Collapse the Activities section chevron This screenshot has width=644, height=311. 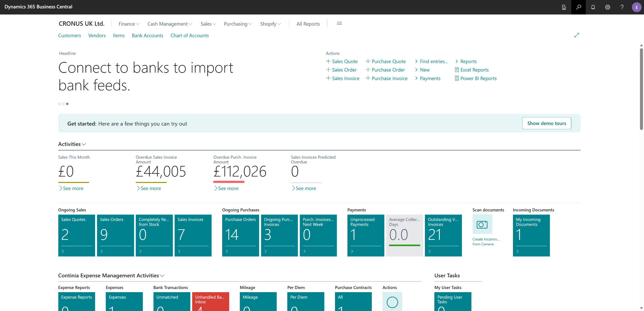[84, 144]
